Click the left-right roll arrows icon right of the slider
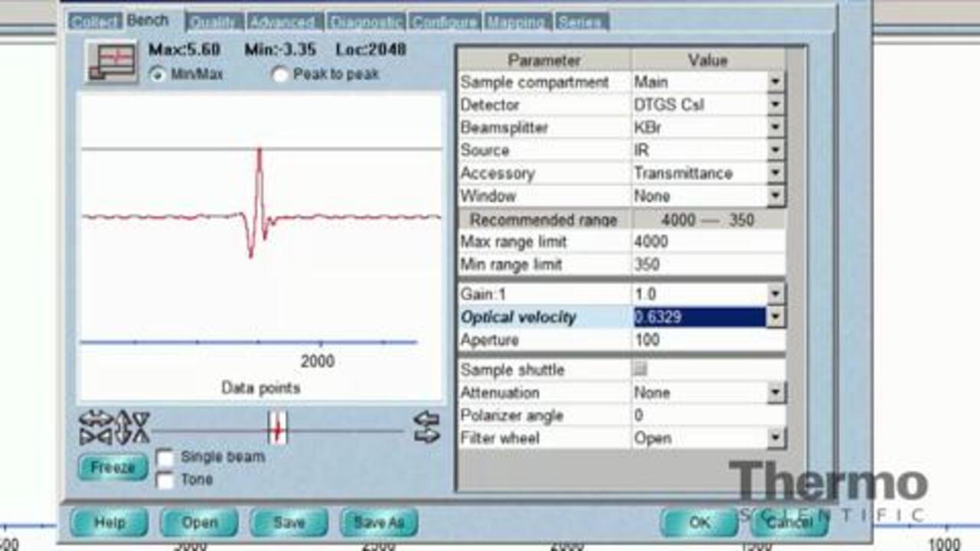The height and width of the screenshot is (551, 980). tap(426, 427)
